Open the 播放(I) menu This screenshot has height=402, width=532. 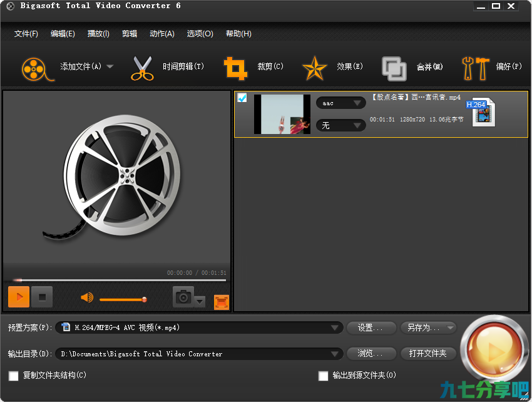point(98,34)
